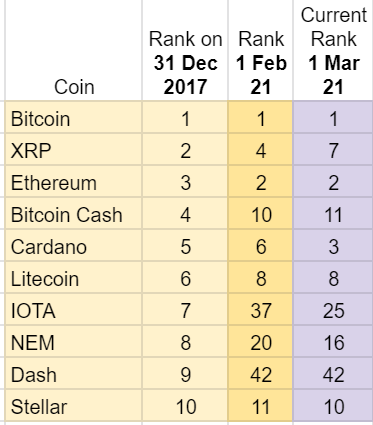The height and width of the screenshot is (425, 373).
Task: Select IOTA's Feb rank cell showing 37
Action: coord(261,309)
